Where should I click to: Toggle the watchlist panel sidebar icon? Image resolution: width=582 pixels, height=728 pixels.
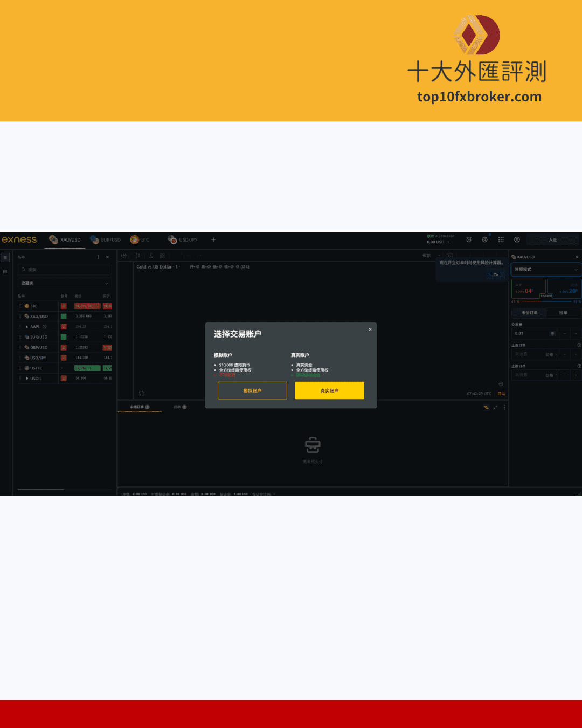(x=5, y=258)
